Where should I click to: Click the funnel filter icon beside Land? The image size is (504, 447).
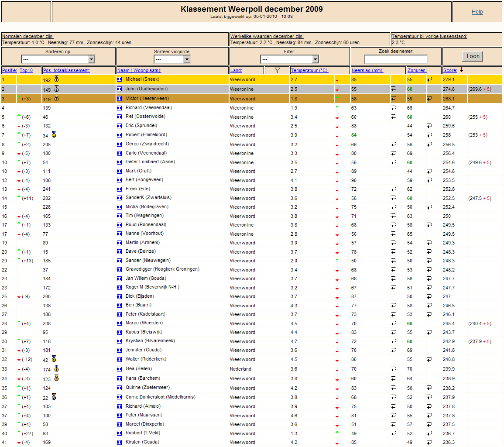277,70
